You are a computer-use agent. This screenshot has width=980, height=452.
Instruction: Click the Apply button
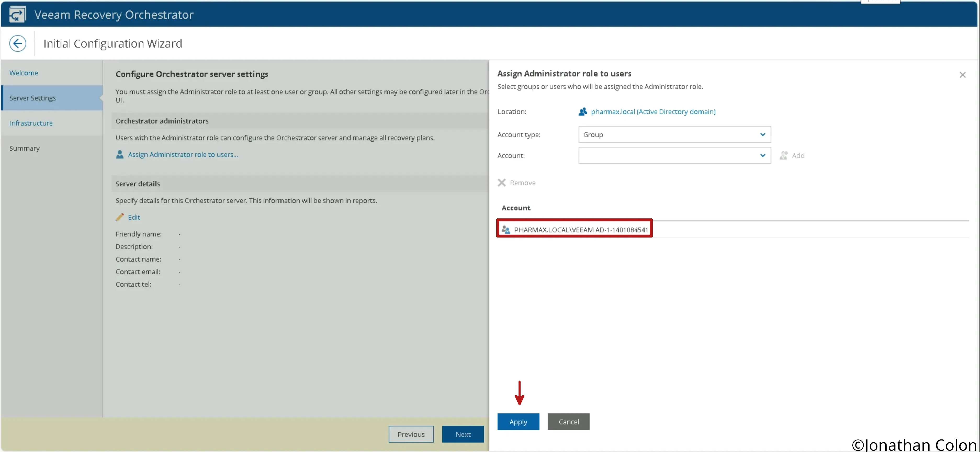(518, 422)
